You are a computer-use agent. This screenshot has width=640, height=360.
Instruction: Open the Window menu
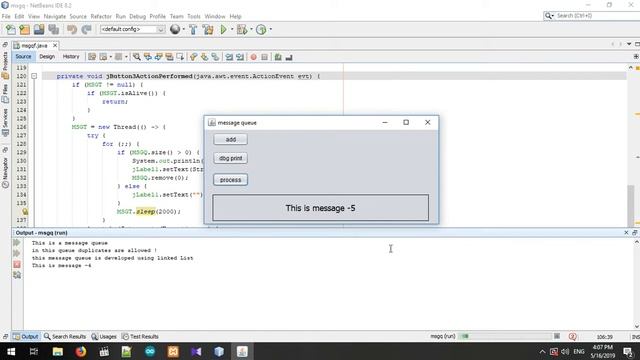[x=215, y=16]
